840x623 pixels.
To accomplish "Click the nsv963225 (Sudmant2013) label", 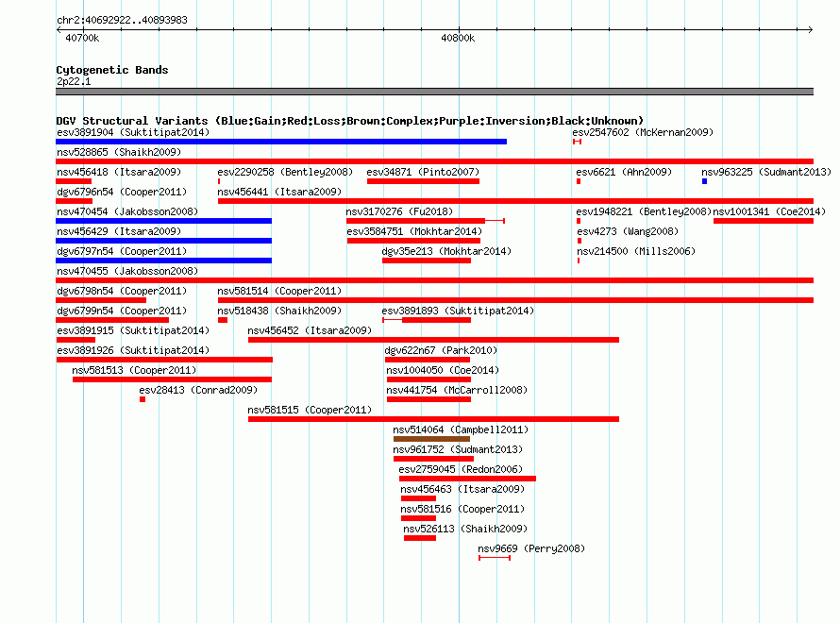I will (766, 172).
